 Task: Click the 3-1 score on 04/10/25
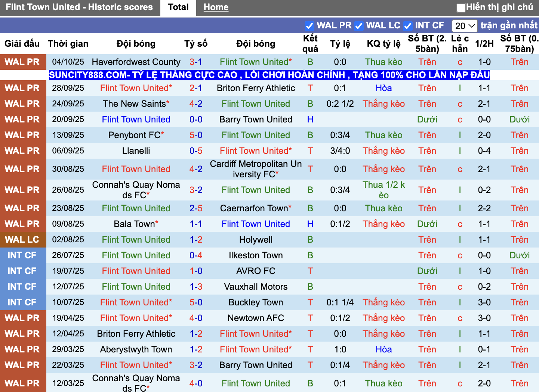(196, 62)
